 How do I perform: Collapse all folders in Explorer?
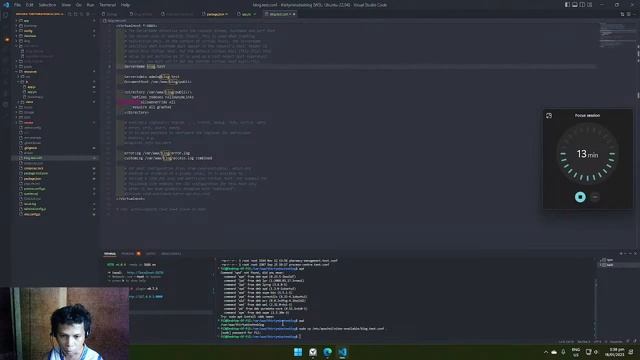click(x=88, y=14)
